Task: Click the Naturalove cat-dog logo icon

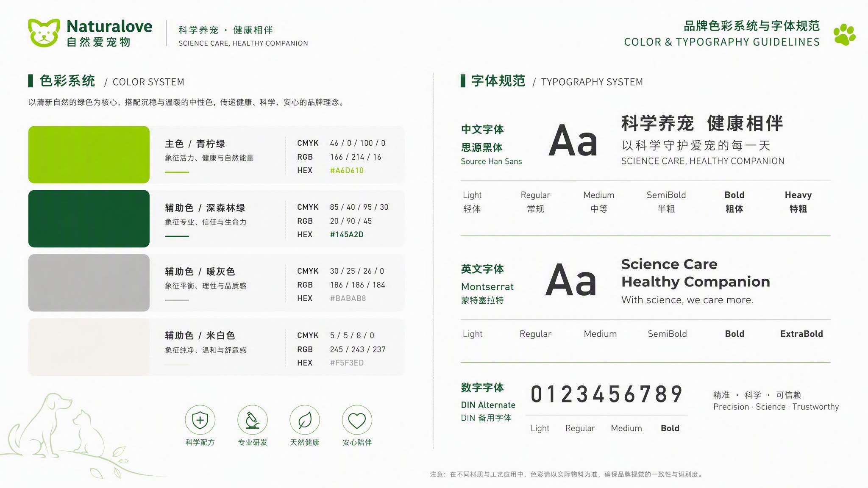Action: (x=44, y=33)
